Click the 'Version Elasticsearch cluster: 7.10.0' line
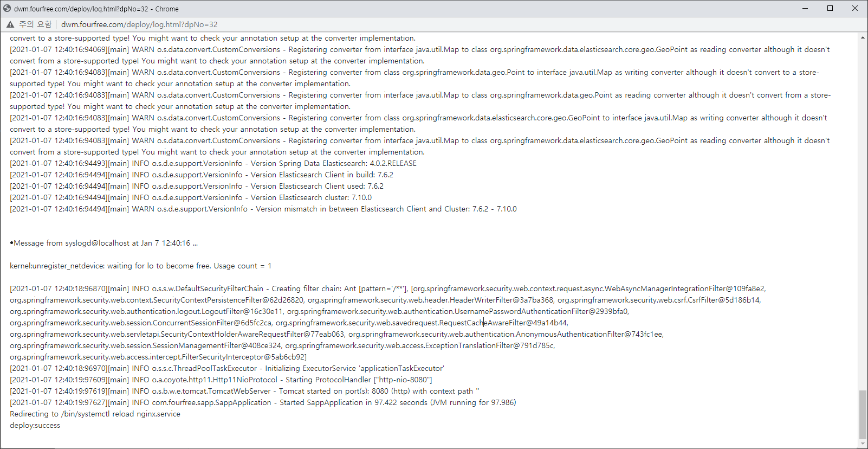Viewport: 868px width, 449px height. point(191,198)
